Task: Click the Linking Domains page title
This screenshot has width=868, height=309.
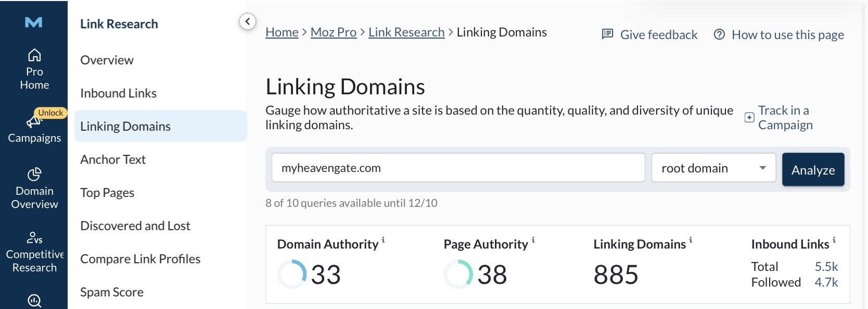Action: 345,86
